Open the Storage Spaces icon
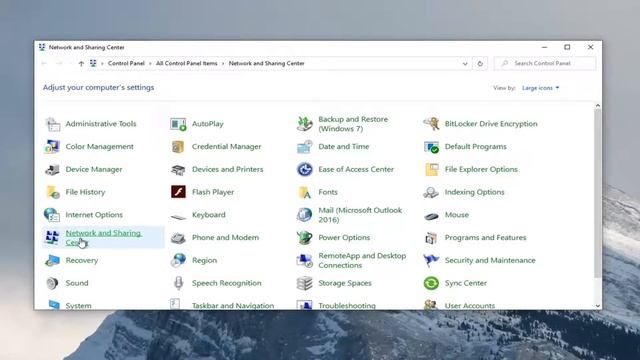Image resolution: width=640 pixels, height=360 pixels. 304,283
